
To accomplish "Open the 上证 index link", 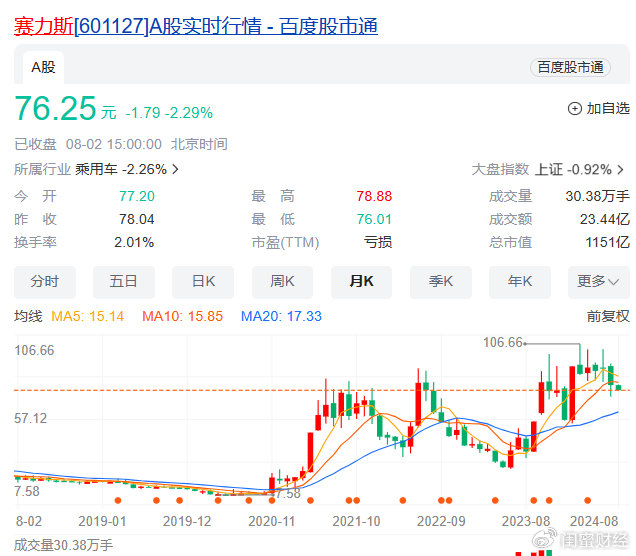I will [549, 169].
